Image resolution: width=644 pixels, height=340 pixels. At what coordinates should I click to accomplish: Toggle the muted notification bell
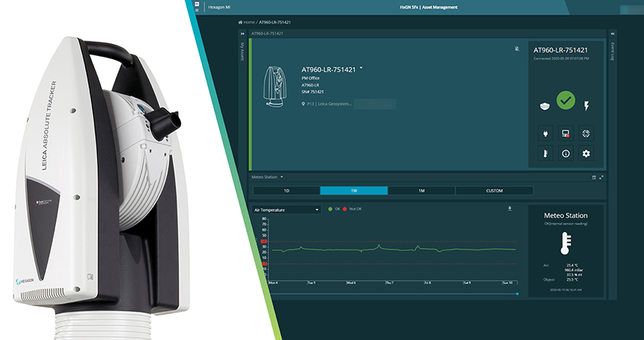(x=516, y=48)
